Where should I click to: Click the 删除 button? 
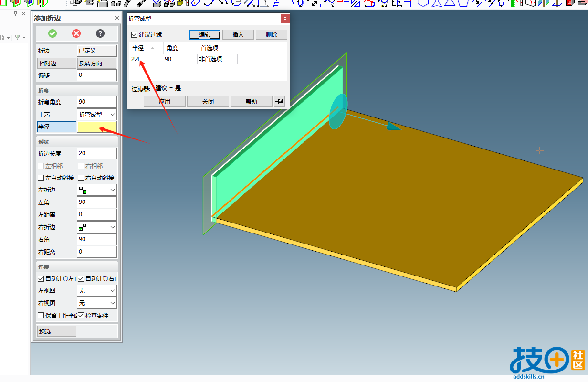pyautogui.click(x=272, y=35)
